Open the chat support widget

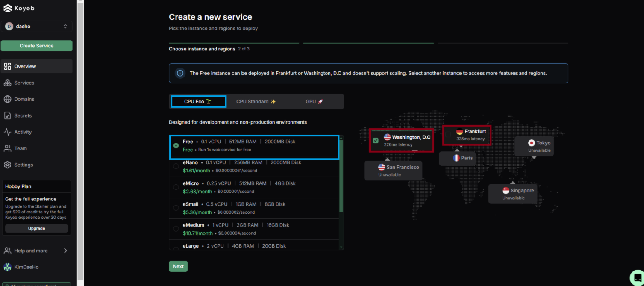[637, 277]
